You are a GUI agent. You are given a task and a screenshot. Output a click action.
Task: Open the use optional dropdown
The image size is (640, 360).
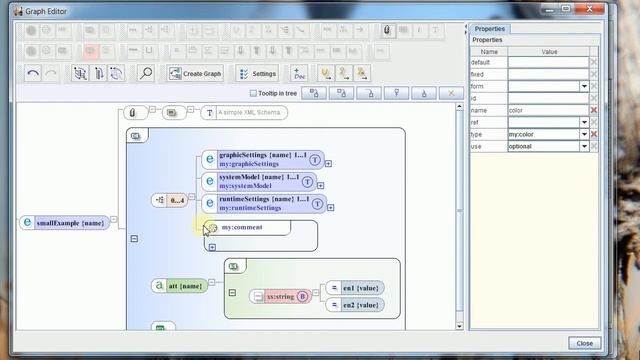point(584,146)
